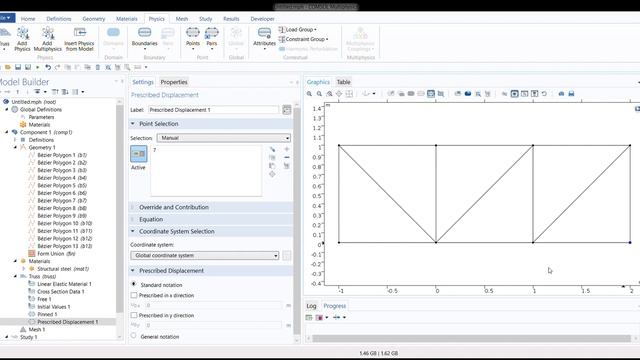Click the Model Builder collapse all icon
This screenshot has height=360, width=640.
(x=55, y=92)
